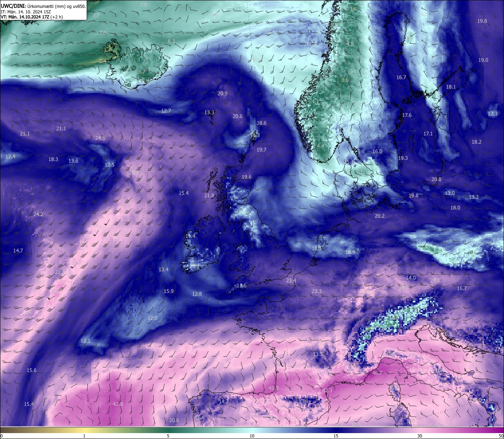Click the line 'IT: Mán. 14. 10. 2024 15Z'
This screenshot has width=504, height=439.
(x=26, y=12)
